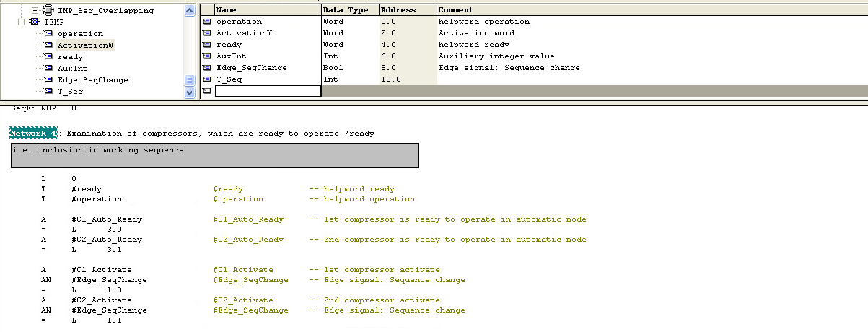This screenshot has height=332, width=868.
Task: Click the empty new-row icon in table
Action: (x=206, y=91)
